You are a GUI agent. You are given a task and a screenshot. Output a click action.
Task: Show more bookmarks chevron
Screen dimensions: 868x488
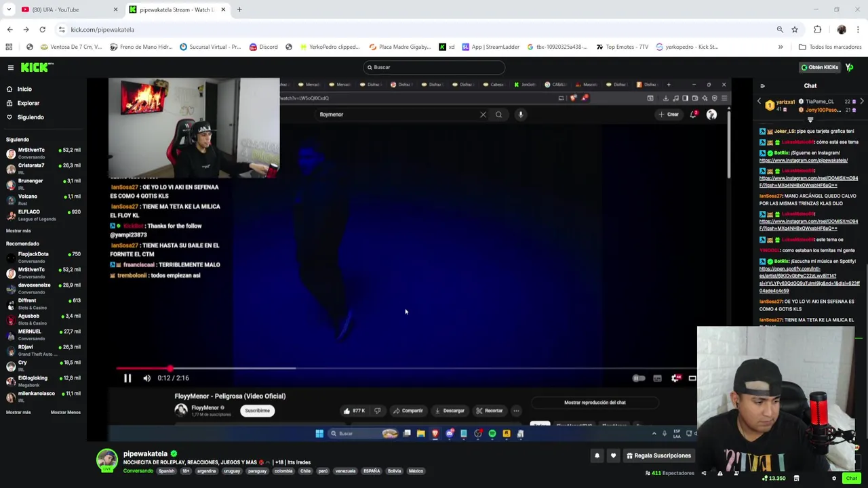coord(781,47)
